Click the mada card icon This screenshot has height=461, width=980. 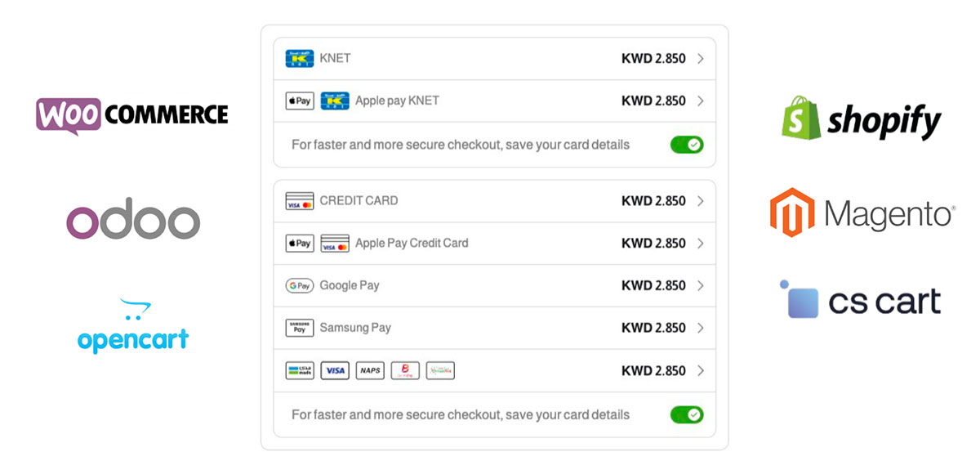point(299,371)
